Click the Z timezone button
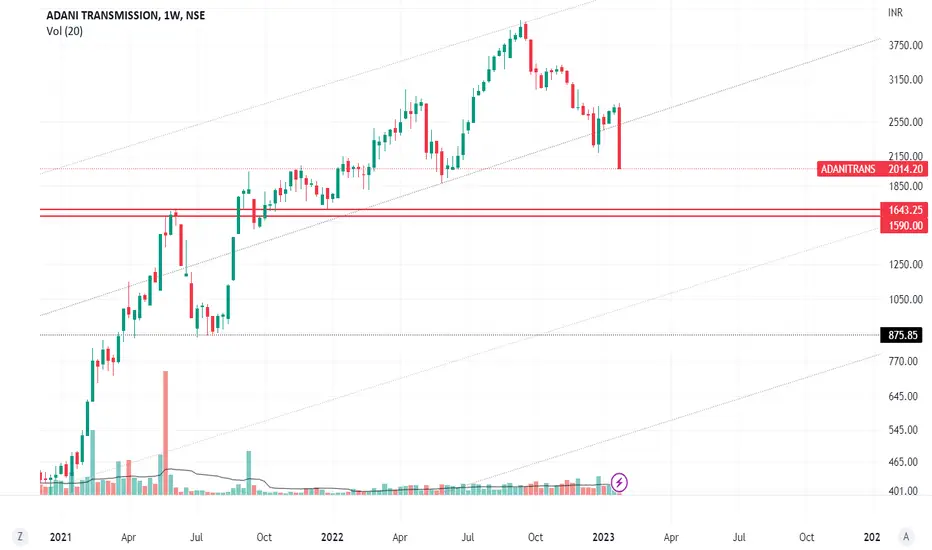Screen dimensions: 932x550 tap(20, 536)
